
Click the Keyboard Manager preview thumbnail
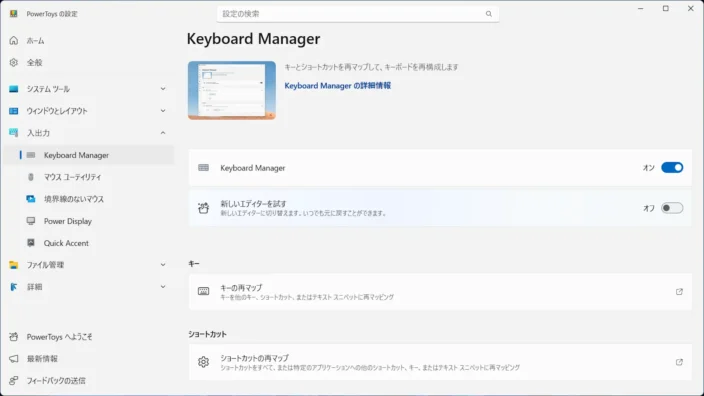(x=232, y=90)
